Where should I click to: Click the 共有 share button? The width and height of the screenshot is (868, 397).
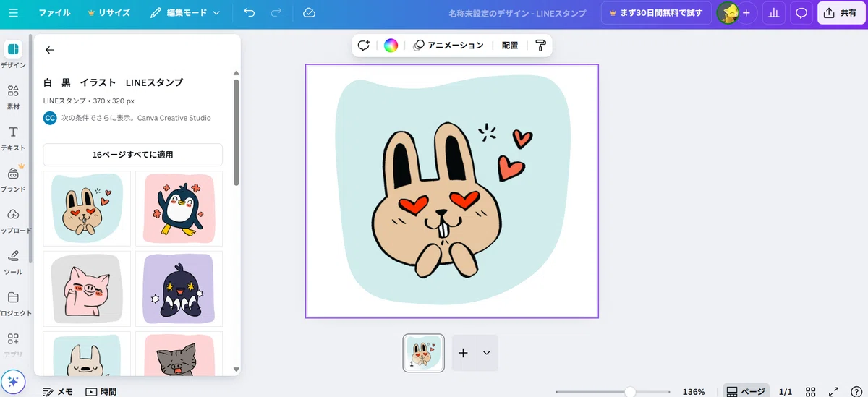click(841, 13)
